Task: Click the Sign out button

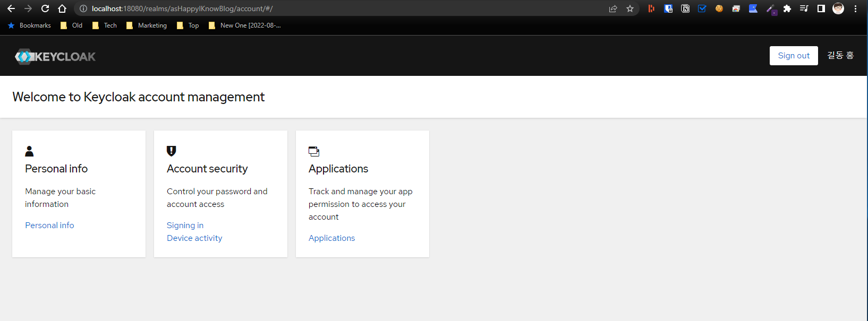Action: pos(794,56)
